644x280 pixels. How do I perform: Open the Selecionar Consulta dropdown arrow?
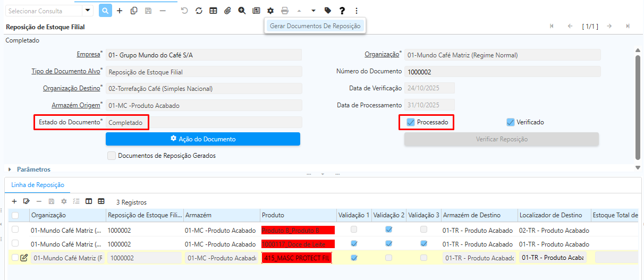tap(87, 11)
